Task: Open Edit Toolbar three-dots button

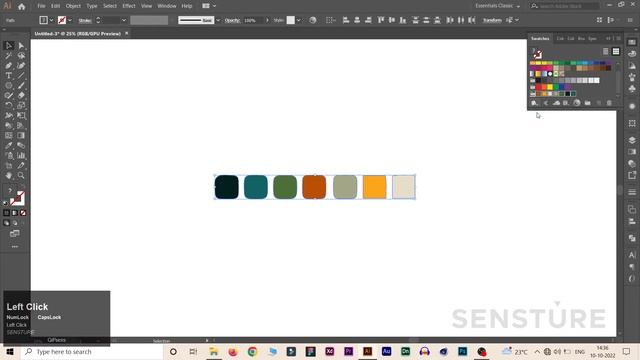Action: (x=15, y=247)
